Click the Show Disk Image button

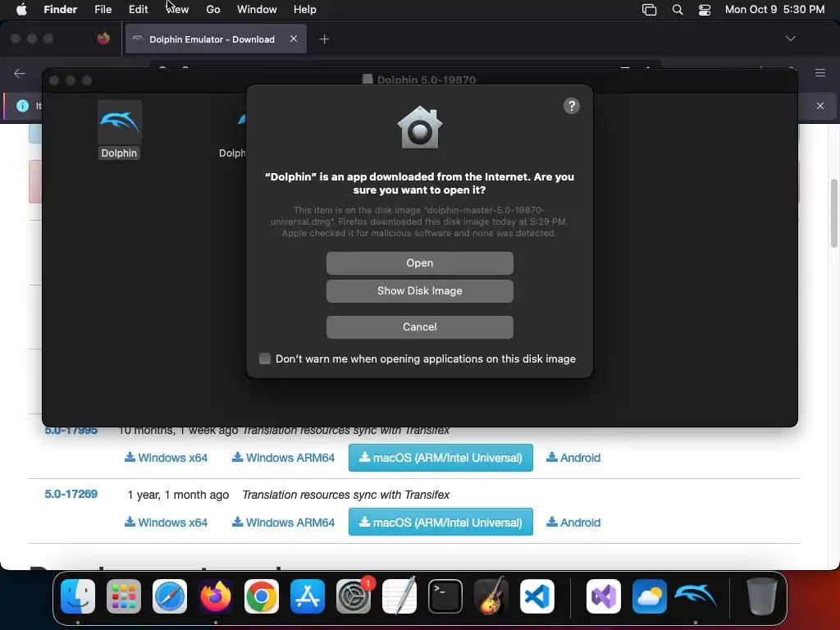pyautogui.click(x=419, y=291)
